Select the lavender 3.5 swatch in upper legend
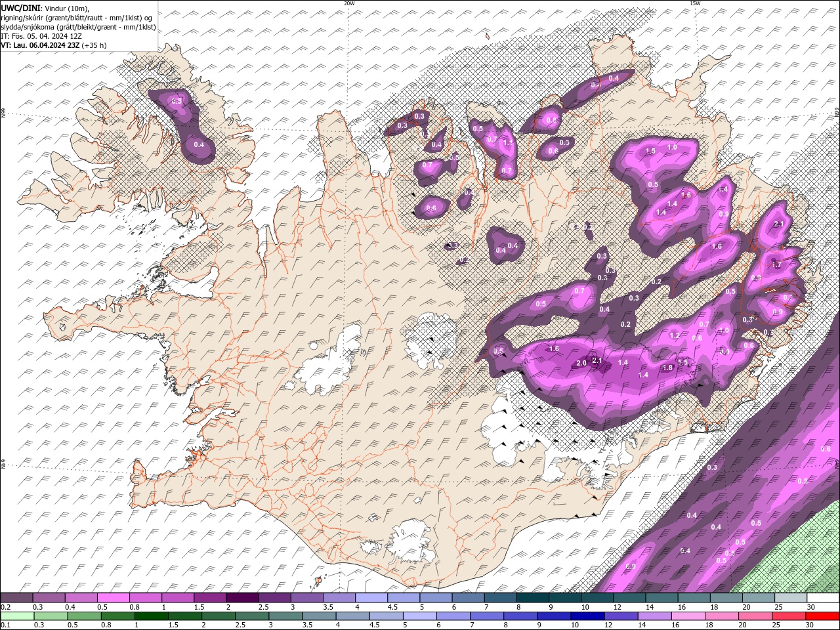This screenshot has width=840, height=630. pyautogui.click(x=339, y=598)
